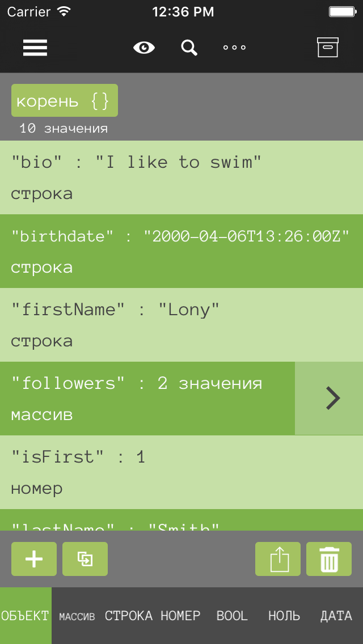Add a new value with the plus icon
Image resolution: width=363 pixels, height=644 pixels.
tap(33, 559)
